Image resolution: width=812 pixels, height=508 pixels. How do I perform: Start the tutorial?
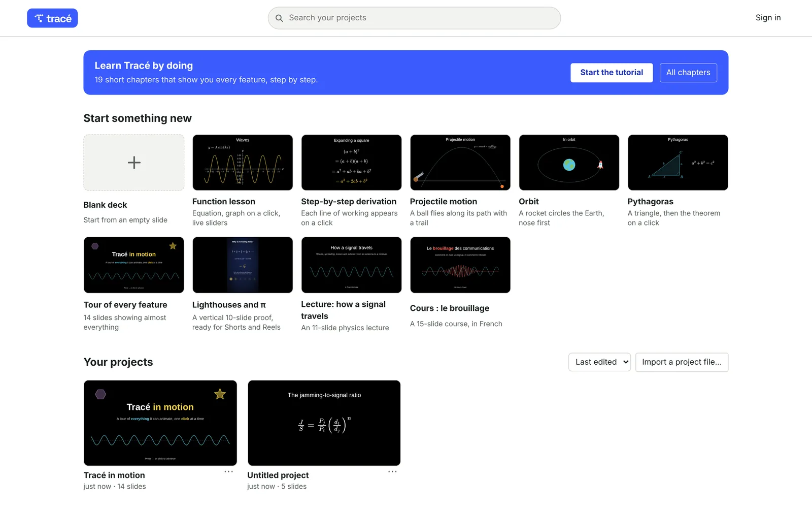(x=612, y=73)
